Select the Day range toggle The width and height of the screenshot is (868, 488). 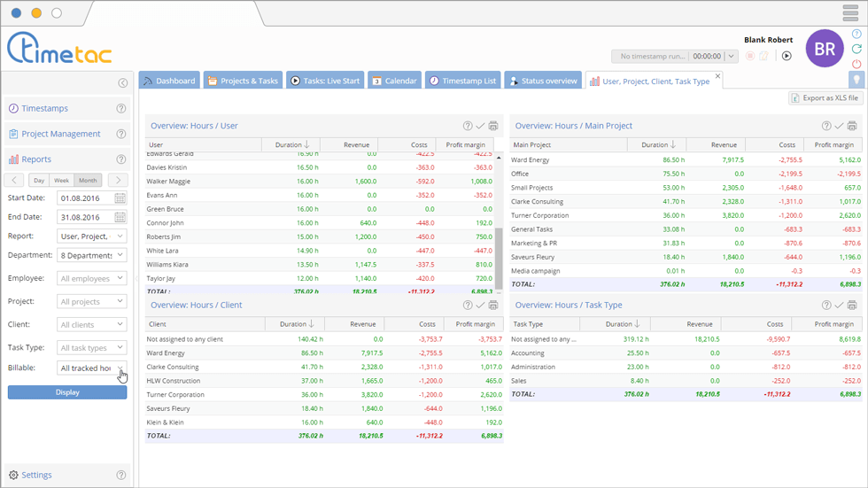pos(39,181)
